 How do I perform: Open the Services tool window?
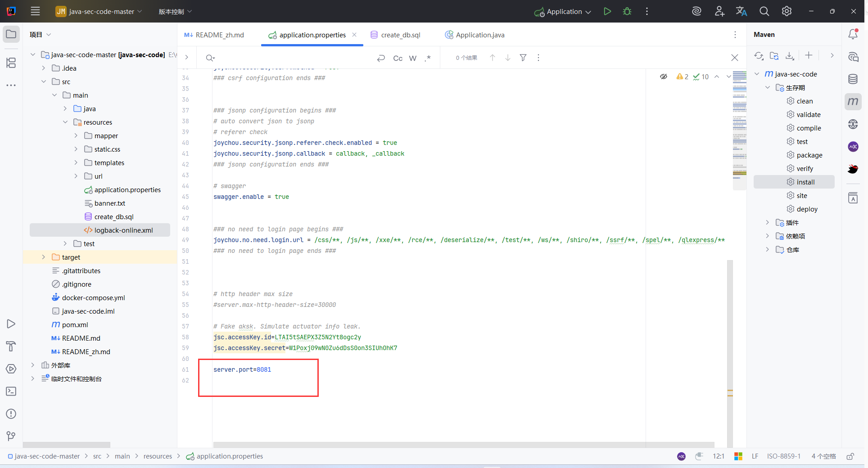(x=11, y=369)
